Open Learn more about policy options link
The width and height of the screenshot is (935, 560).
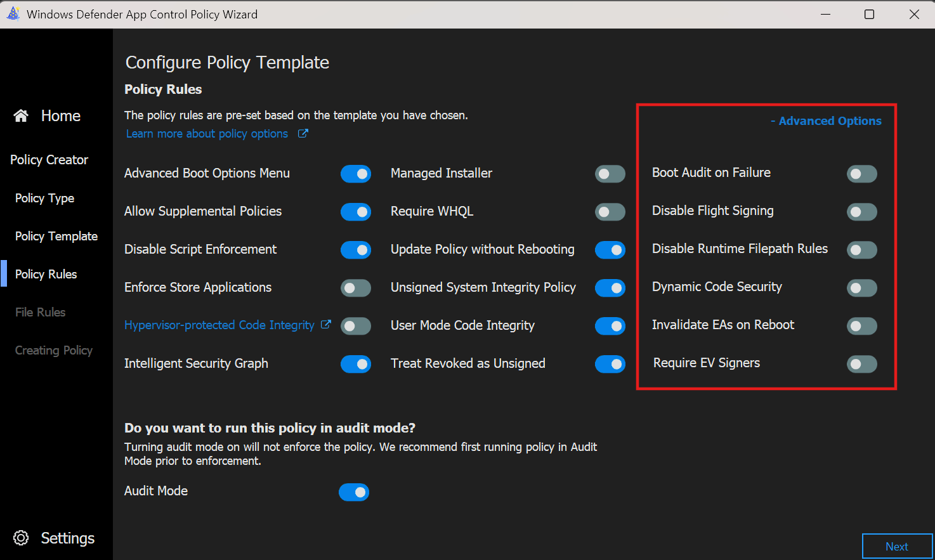click(207, 134)
